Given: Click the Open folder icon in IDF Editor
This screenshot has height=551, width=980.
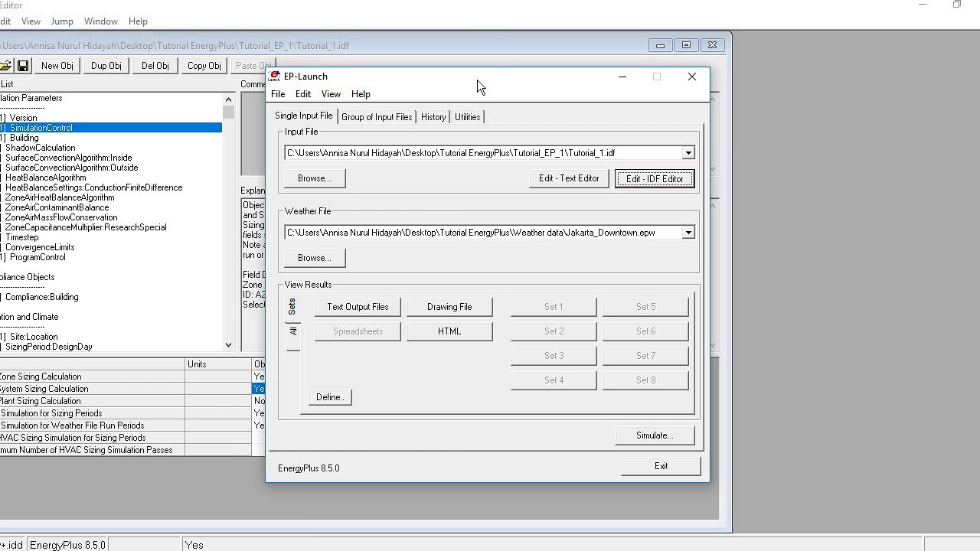Looking at the screenshot, I should pos(5,66).
